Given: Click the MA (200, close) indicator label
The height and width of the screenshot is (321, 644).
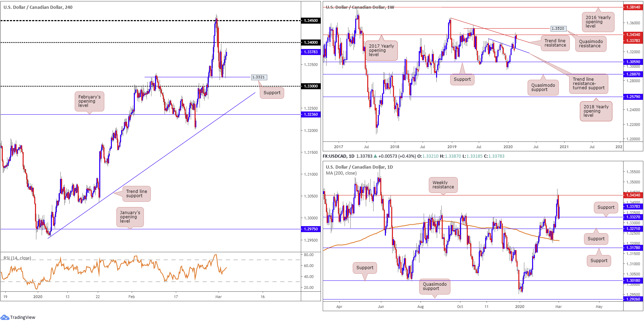Looking at the screenshot, I should pyautogui.click(x=341, y=173).
